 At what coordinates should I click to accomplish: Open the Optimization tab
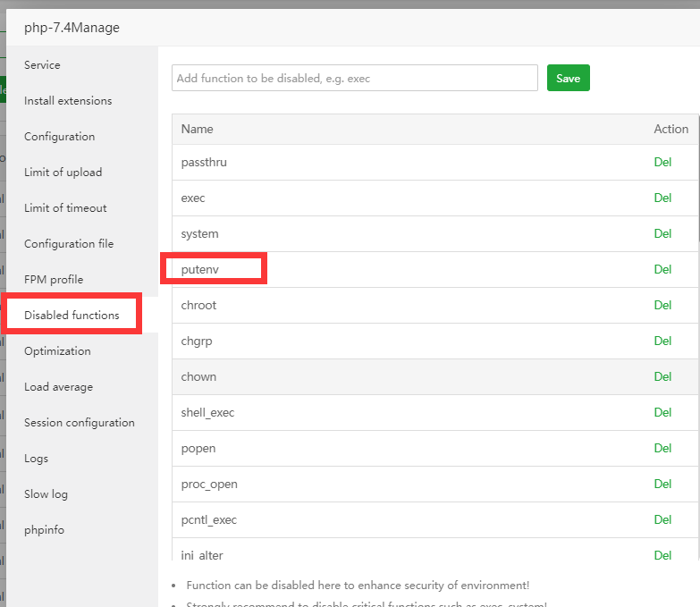(x=57, y=351)
